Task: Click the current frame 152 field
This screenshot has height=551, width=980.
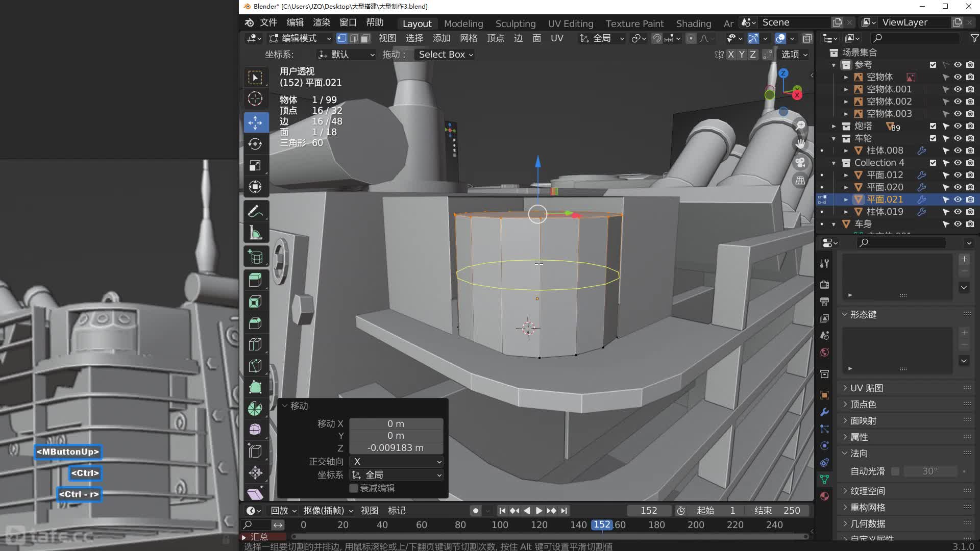Action: [x=648, y=511]
